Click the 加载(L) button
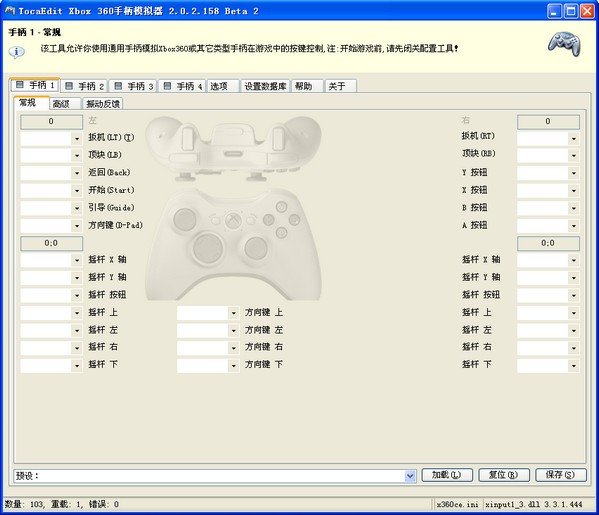The width and height of the screenshot is (599, 515). pyautogui.click(x=447, y=475)
